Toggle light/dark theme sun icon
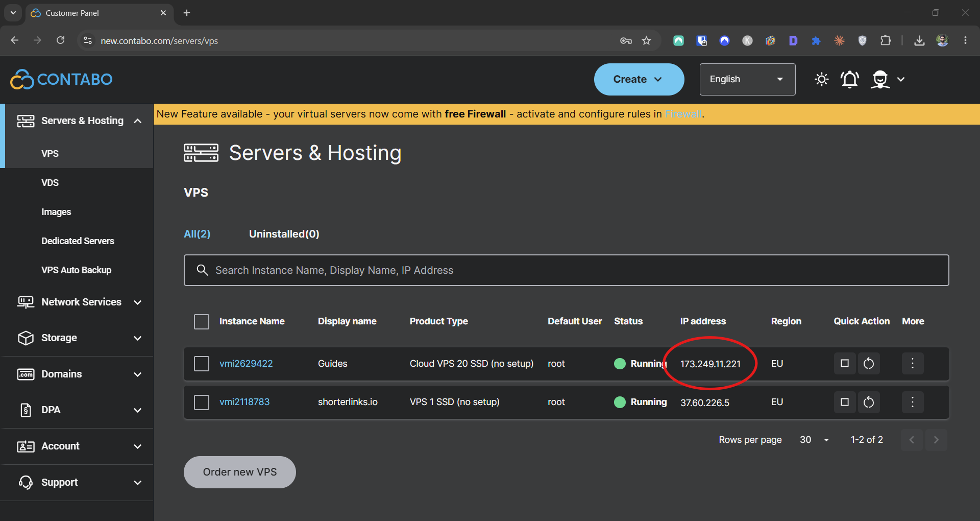This screenshot has height=521, width=980. [x=821, y=79]
